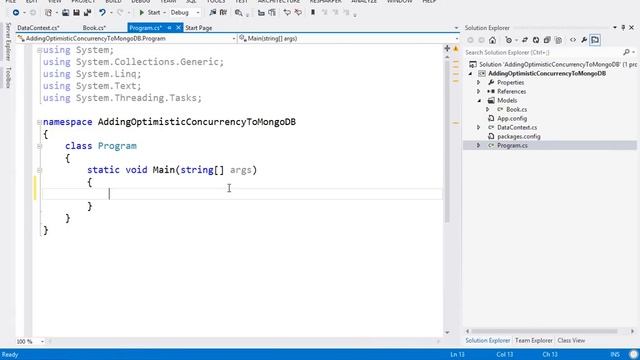
Task: Switch to the DataContext.cs tab
Action: click(x=38, y=28)
